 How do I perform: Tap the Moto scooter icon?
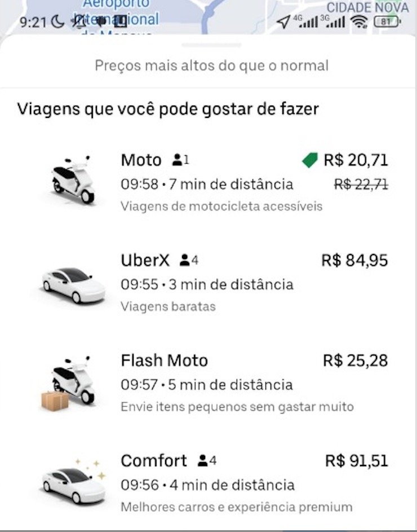point(73,179)
